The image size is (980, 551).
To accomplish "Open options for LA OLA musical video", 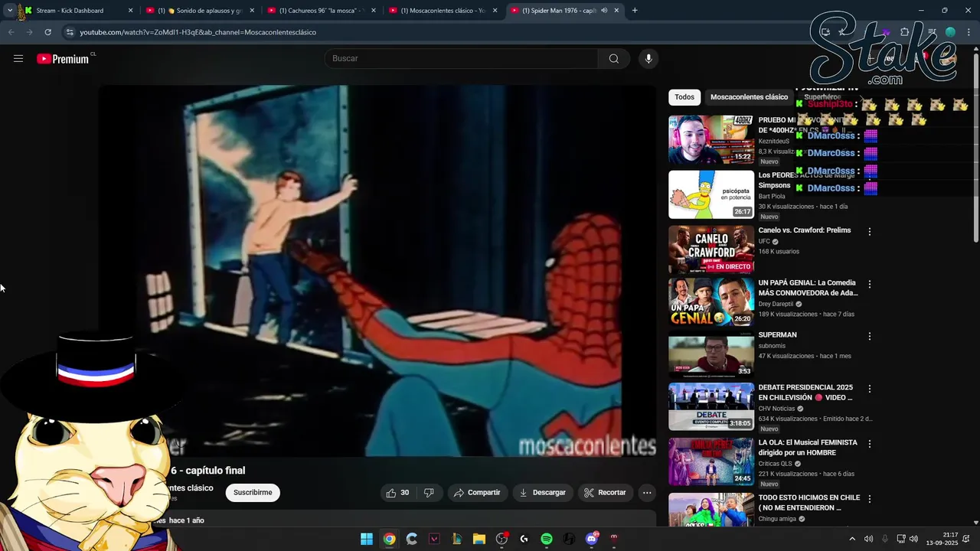I will point(869,445).
